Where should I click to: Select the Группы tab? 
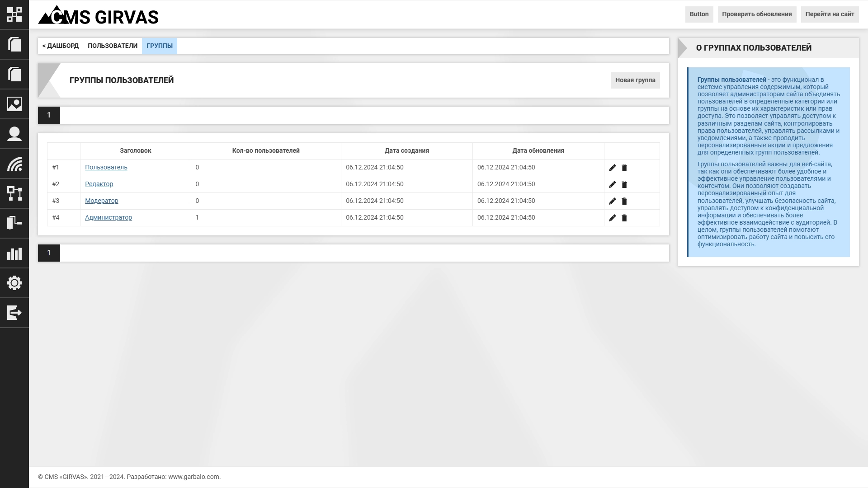[x=160, y=46]
